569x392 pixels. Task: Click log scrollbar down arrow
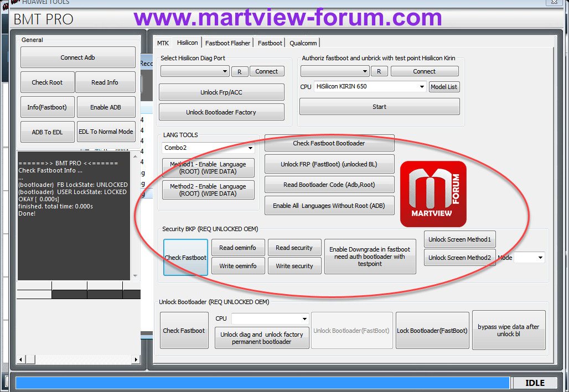coord(135,276)
